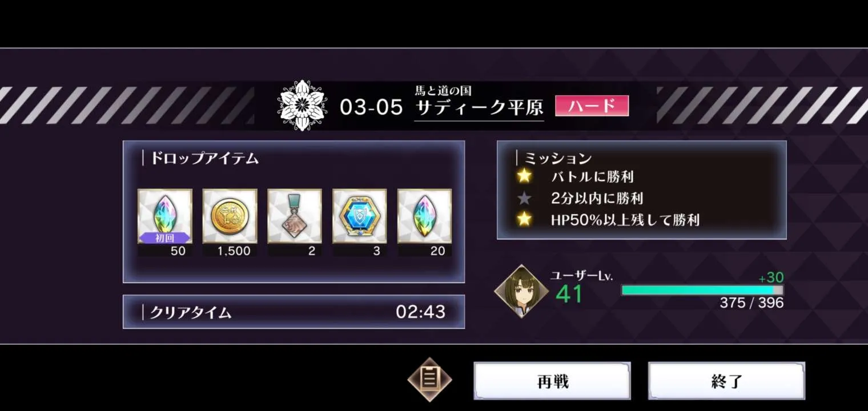Tap the grey star for 2分以内に勝利 mission

(524, 198)
